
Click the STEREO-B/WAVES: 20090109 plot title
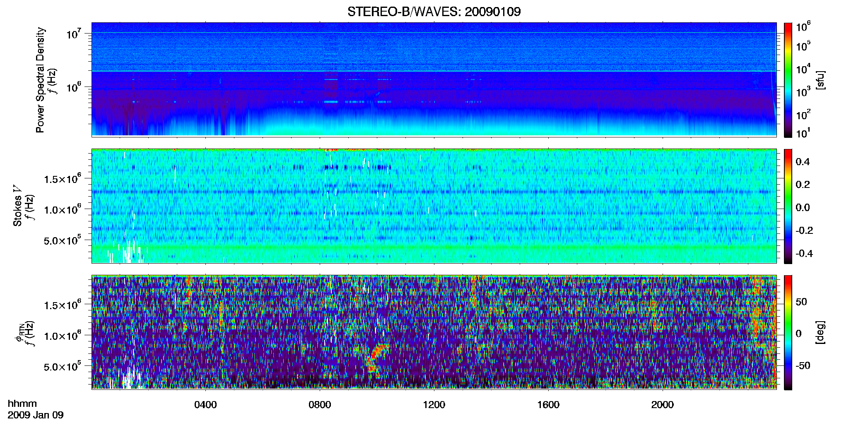tap(434, 12)
